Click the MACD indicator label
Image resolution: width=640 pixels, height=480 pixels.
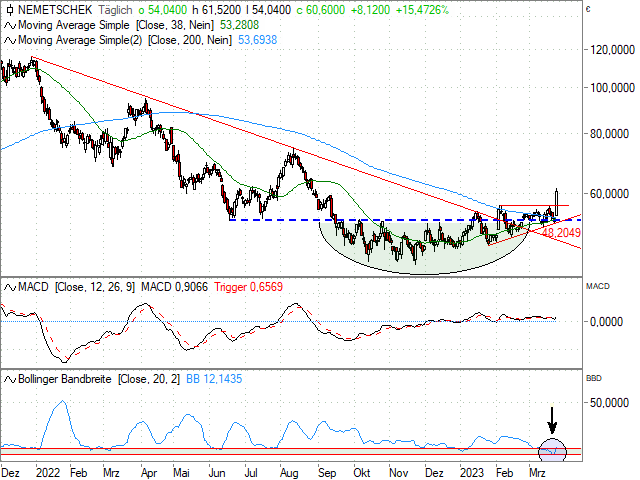pyautogui.click(x=33, y=287)
